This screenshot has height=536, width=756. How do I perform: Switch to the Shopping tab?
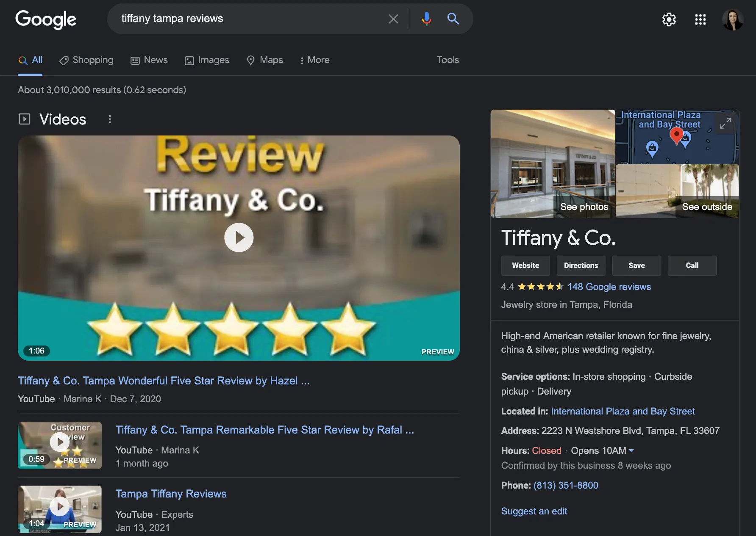pos(86,60)
